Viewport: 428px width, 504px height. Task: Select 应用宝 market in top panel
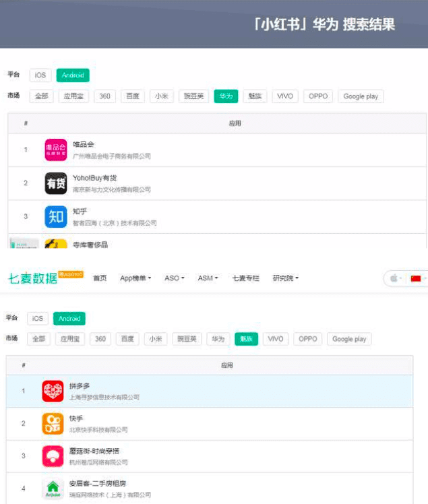(x=73, y=96)
